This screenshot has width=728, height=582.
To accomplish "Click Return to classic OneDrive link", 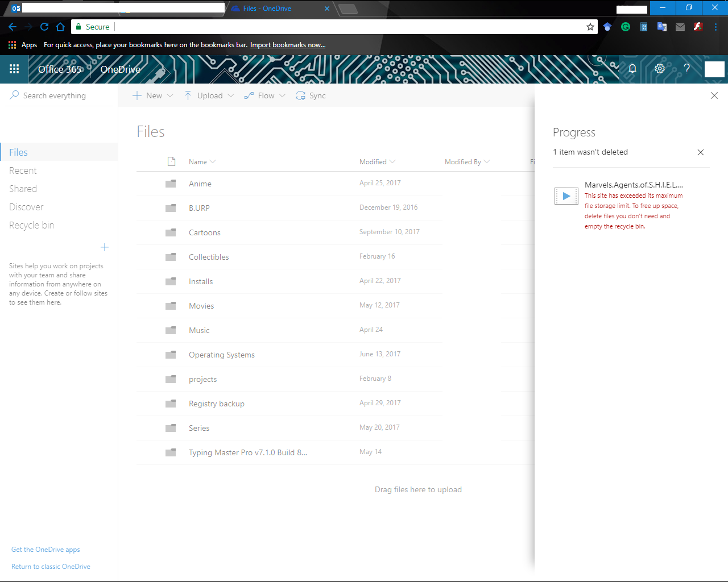I will tap(51, 566).
